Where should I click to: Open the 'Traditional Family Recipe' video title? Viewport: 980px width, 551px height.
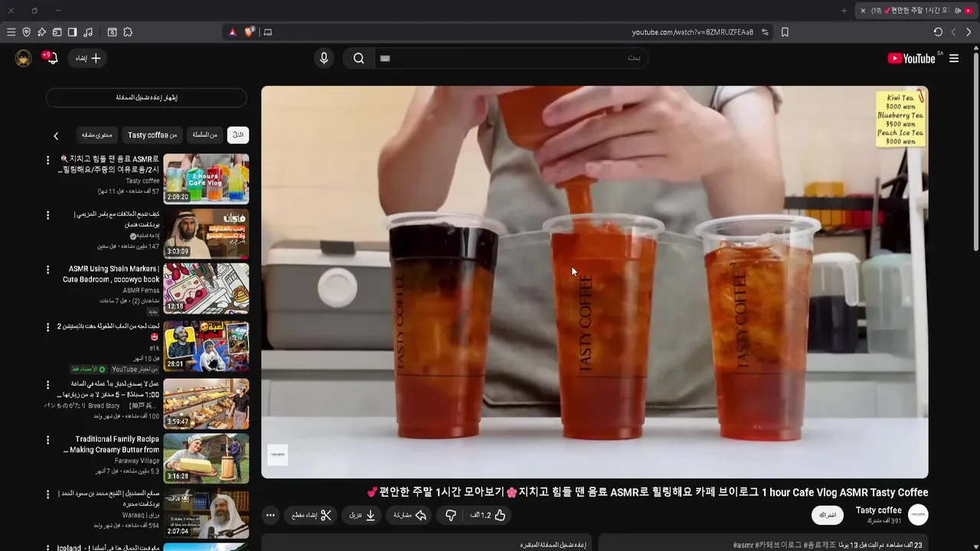pyautogui.click(x=113, y=445)
